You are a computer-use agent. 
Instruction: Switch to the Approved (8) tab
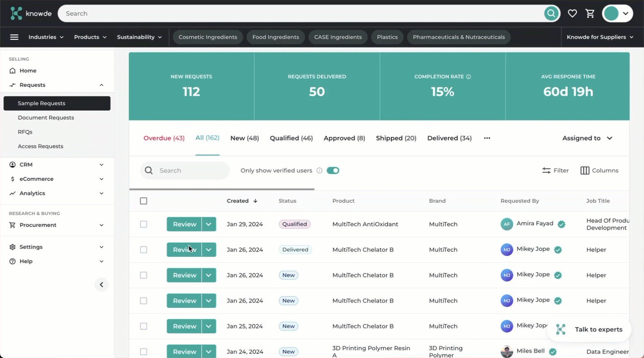[x=344, y=138]
